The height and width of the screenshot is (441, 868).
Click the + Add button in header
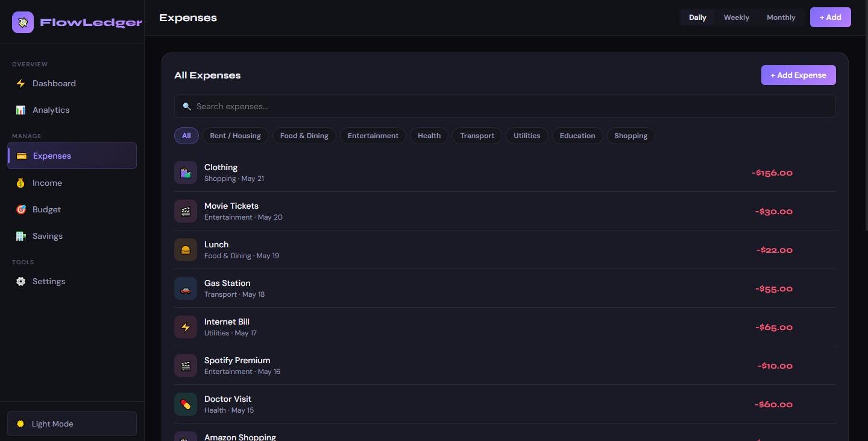click(830, 17)
